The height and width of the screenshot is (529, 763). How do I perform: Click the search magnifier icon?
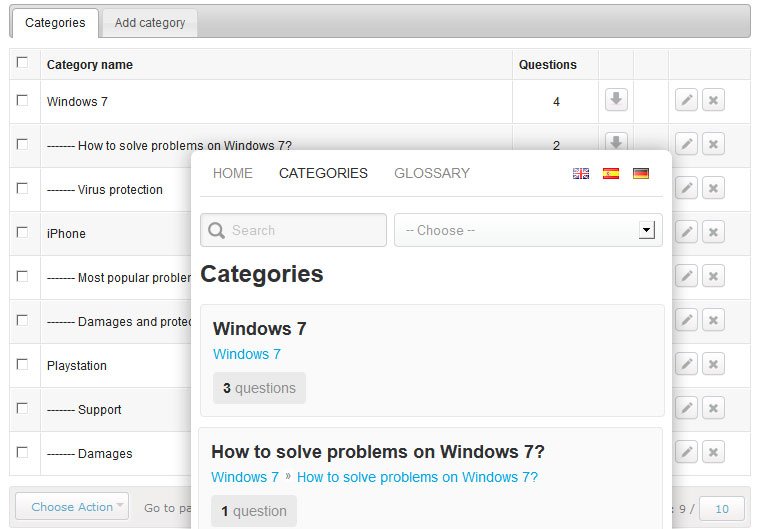[x=216, y=230]
